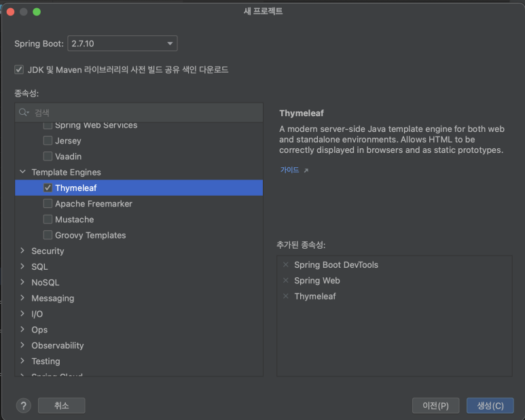Uncheck the Thymeleaf checkbox

pos(48,188)
